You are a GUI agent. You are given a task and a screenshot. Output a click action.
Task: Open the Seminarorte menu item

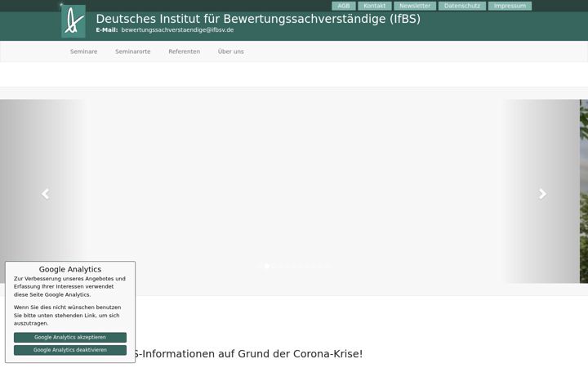(x=133, y=52)
